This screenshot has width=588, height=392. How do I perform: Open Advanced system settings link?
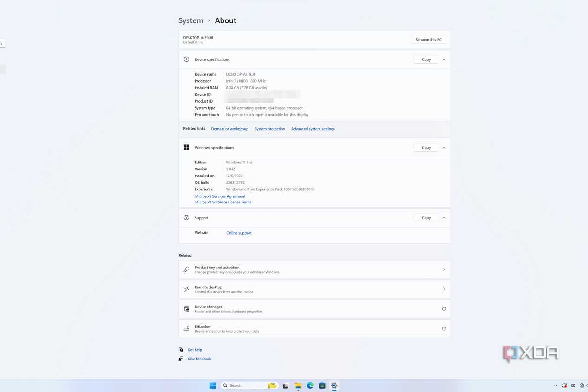(313, 129)
